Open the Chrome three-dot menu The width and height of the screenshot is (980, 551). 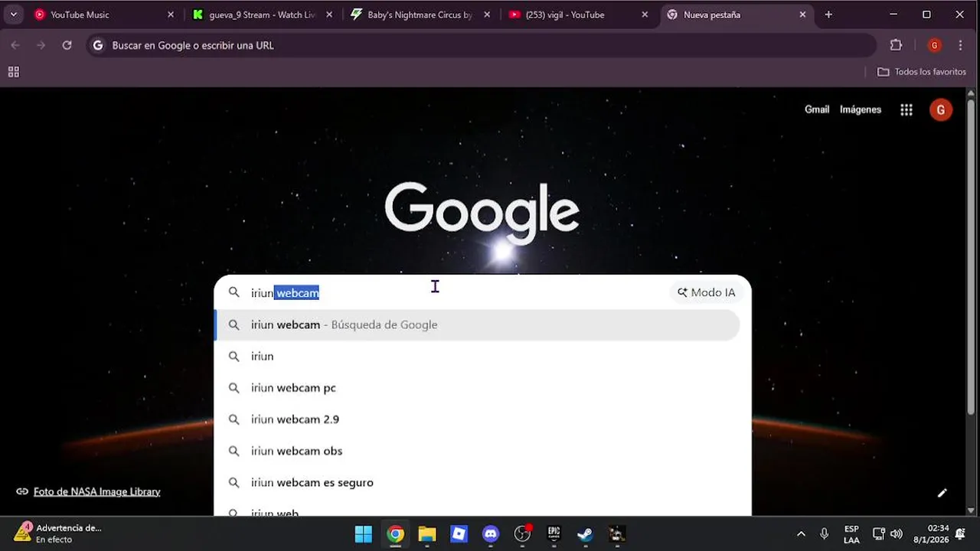pyautogui.click(x=960, y=45)
